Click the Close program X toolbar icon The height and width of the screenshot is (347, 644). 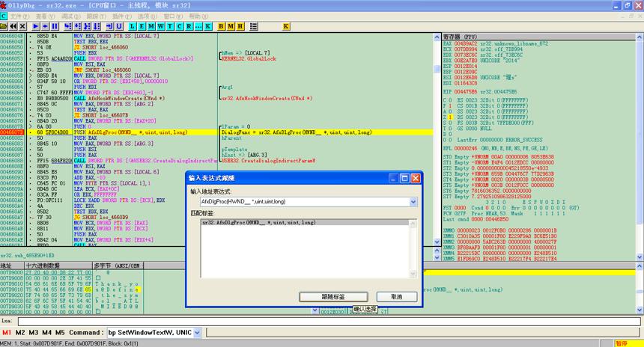[22, 26]
